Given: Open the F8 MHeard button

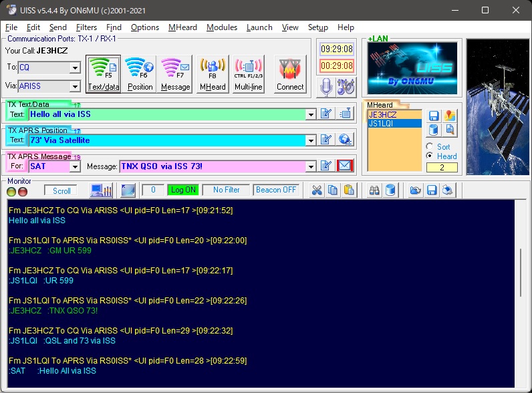Looking at the screenshot, I should point(212,74).
